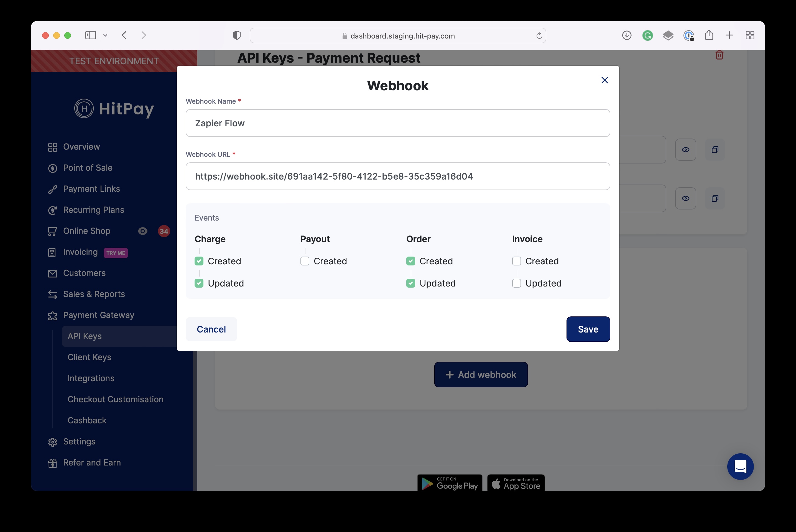Enable Payout Created event checkbox

pos(305,261)
